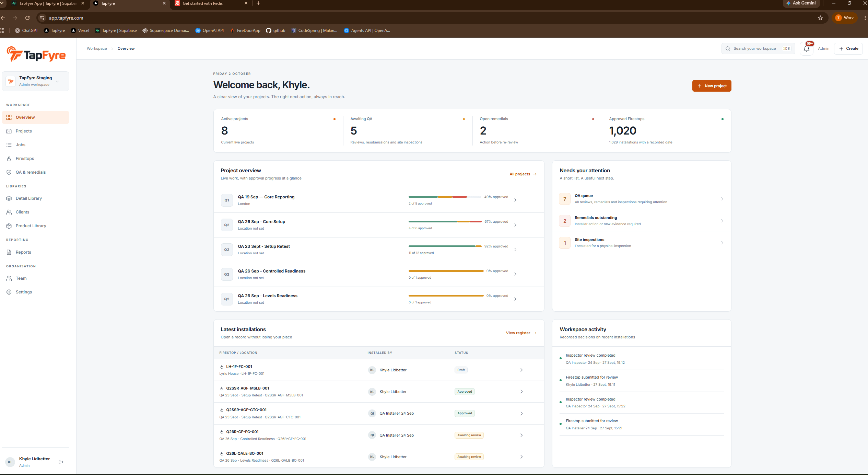
Task: Open the github bookmark
Action: (275, 31)
